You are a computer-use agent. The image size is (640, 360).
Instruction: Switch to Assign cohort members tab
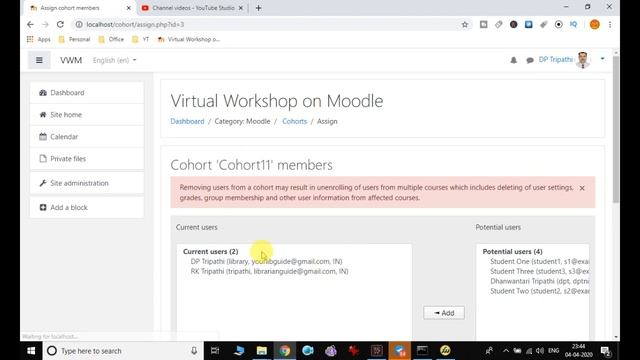point(78,8)
